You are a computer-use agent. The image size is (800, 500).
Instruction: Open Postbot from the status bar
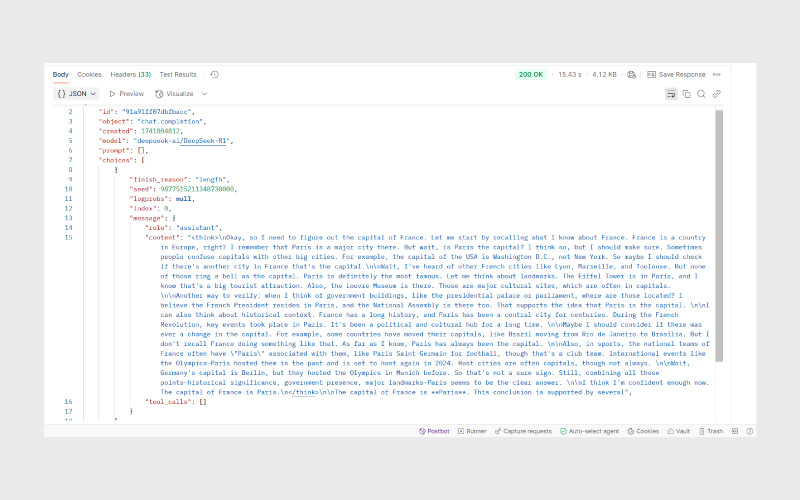(433, 431)
